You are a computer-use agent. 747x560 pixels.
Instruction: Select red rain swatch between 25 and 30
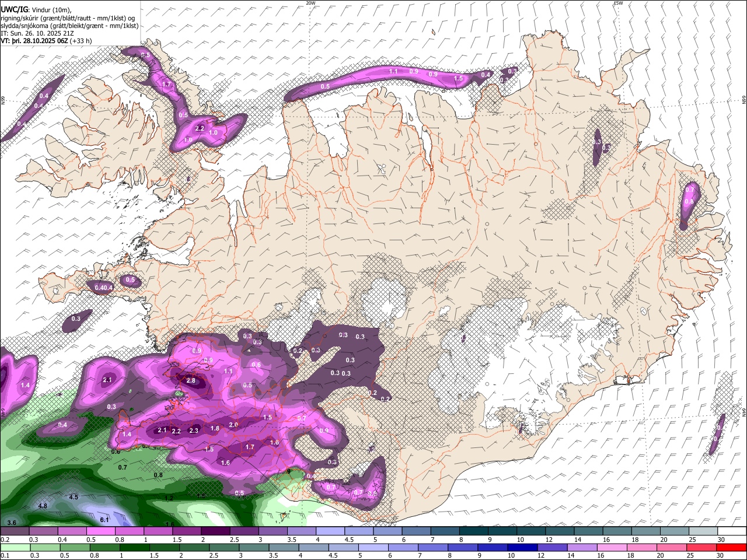tap(703, 548)
